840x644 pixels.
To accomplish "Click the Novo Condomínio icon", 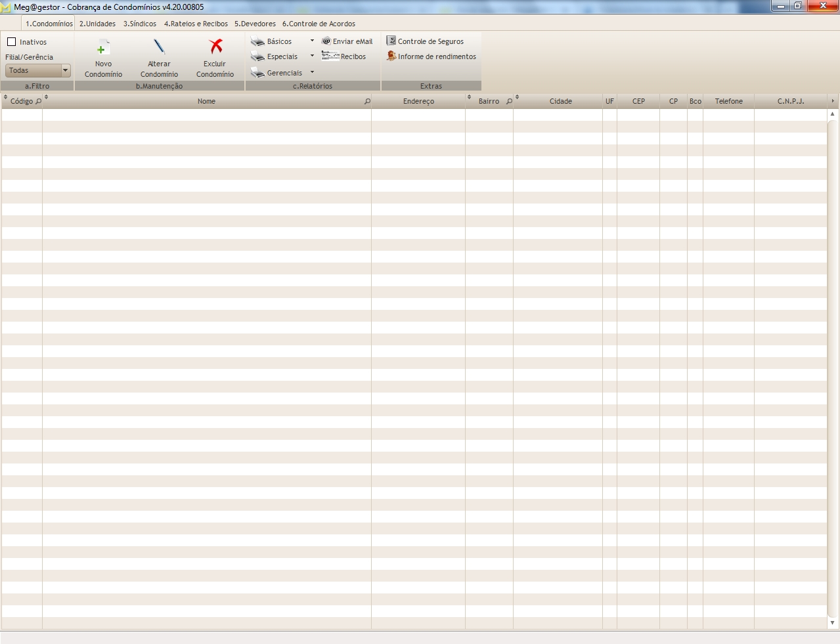I will (x=103, y=48).
